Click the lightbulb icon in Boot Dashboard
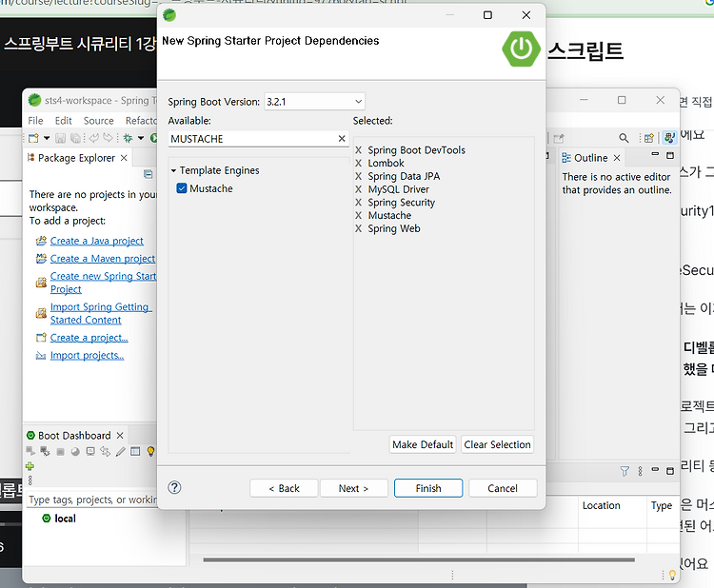 [x=150, y=452]
